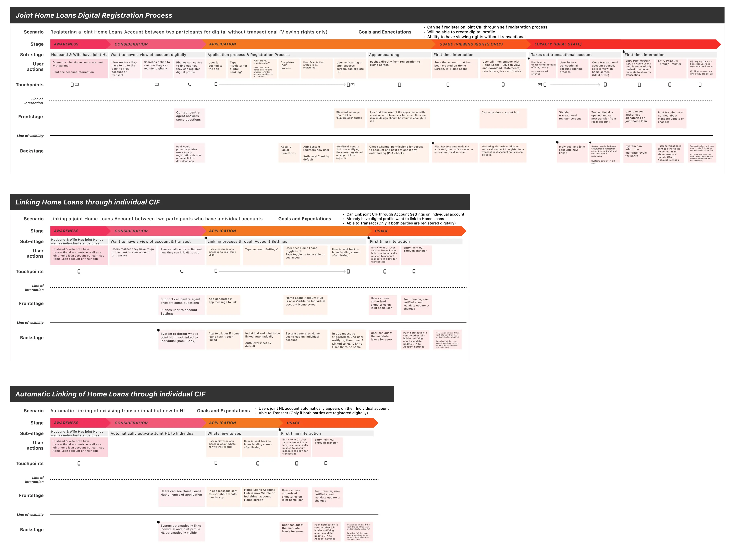Click 'Whats new to app' sub-stage header
Image resolution: width=732 pixels, height=560 pixels.
242,433
